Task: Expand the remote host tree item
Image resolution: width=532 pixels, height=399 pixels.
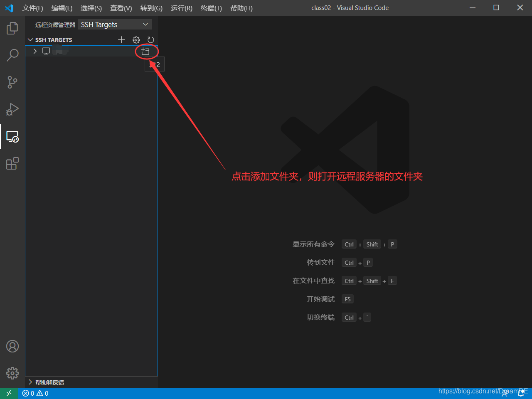Action: [35, 51]
